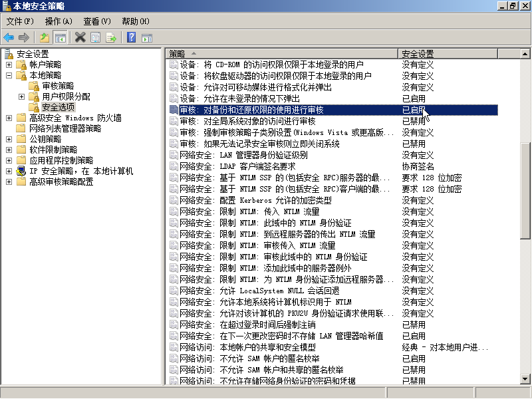Open the 帮助(H) menu

coord(136,21)
